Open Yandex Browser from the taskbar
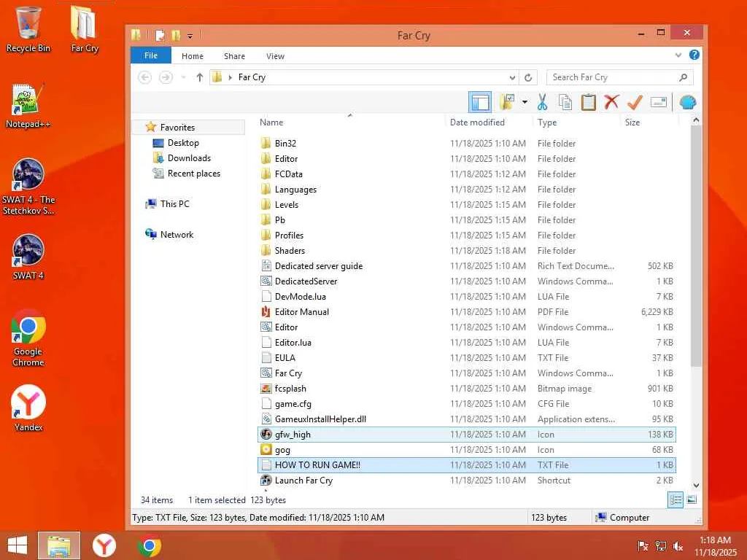This screenshot has height=560, width=747. (x=104, y=545)
